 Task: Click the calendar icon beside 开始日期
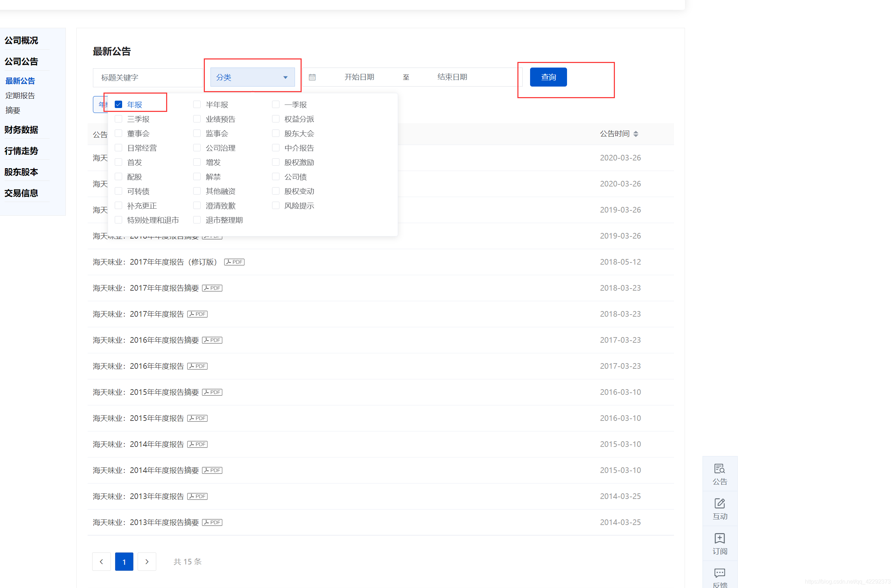(x=312, y=77)
